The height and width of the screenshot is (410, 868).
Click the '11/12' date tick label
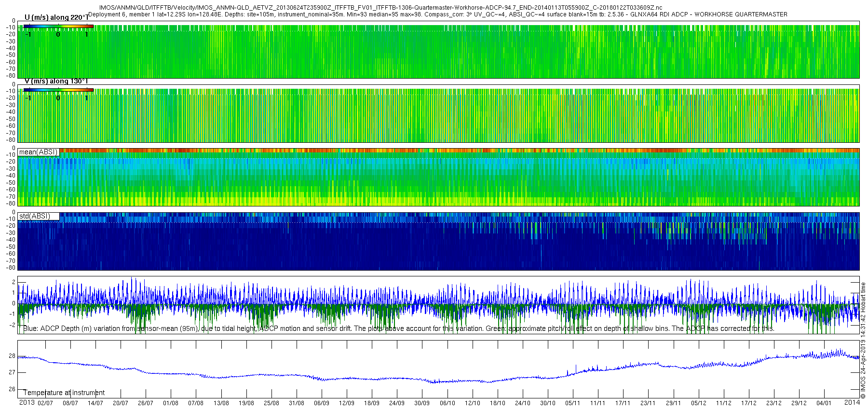coord(724,403)
